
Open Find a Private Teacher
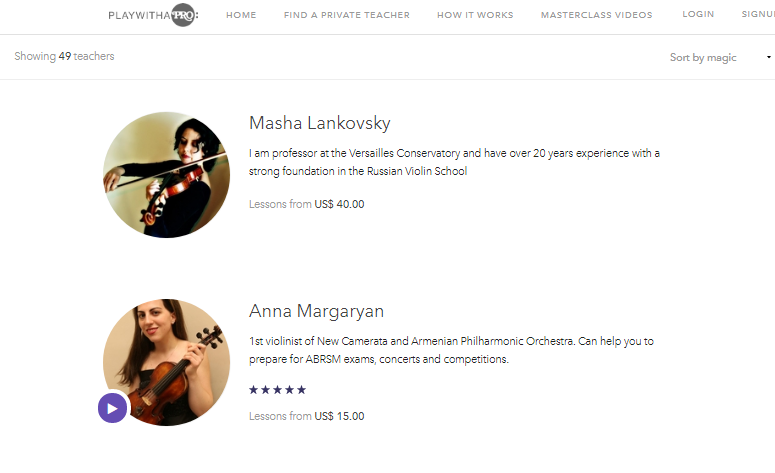[346, 15]
